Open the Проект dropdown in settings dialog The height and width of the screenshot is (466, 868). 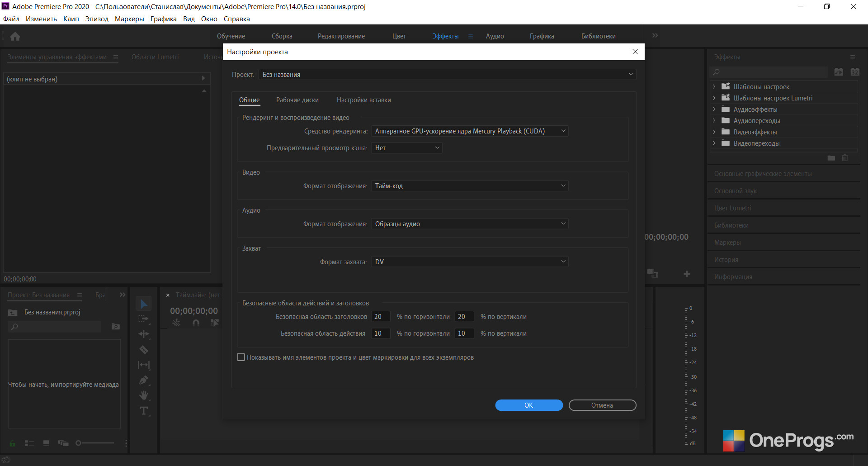tap(448, 75)
